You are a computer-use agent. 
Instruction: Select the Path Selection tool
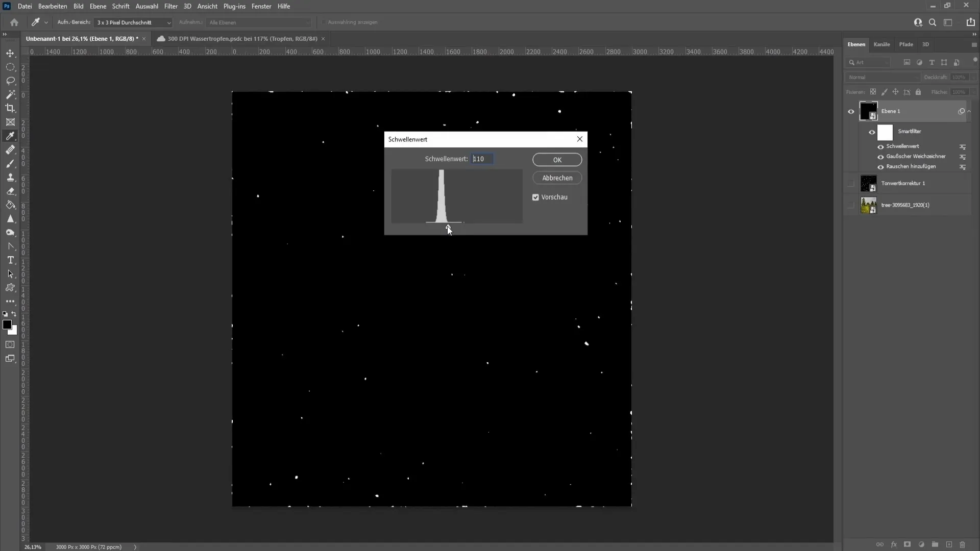tap(10, 274)
